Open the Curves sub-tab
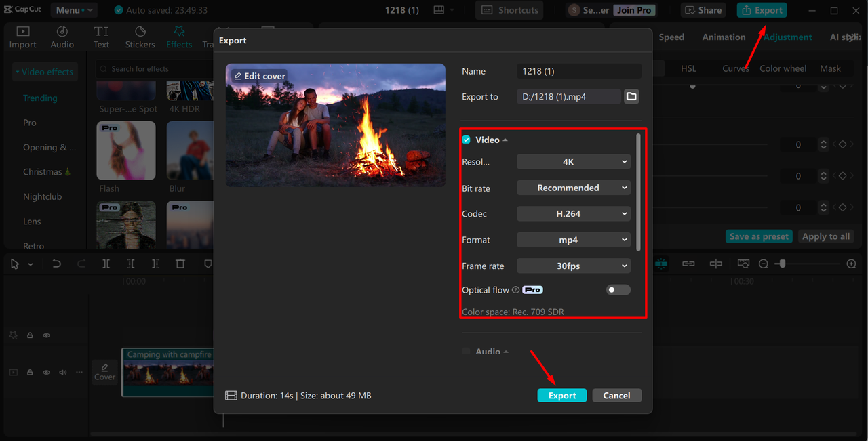The width and height of the screenshot is (868, 441). [735, 68]
